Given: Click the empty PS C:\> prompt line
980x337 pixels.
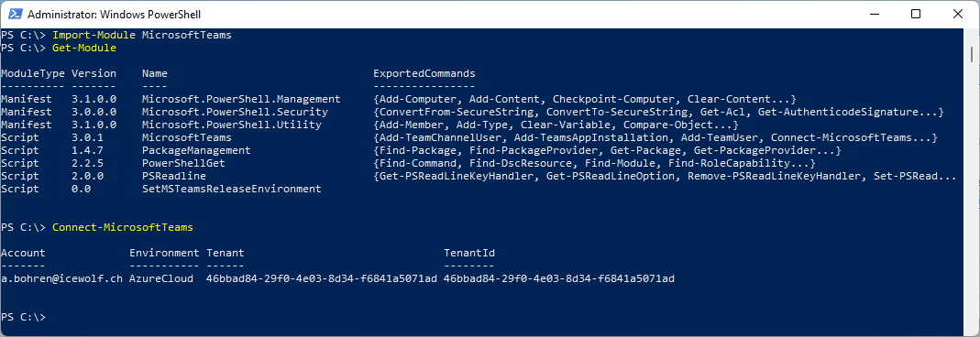Looking at the screenshot, I should 23,317.
